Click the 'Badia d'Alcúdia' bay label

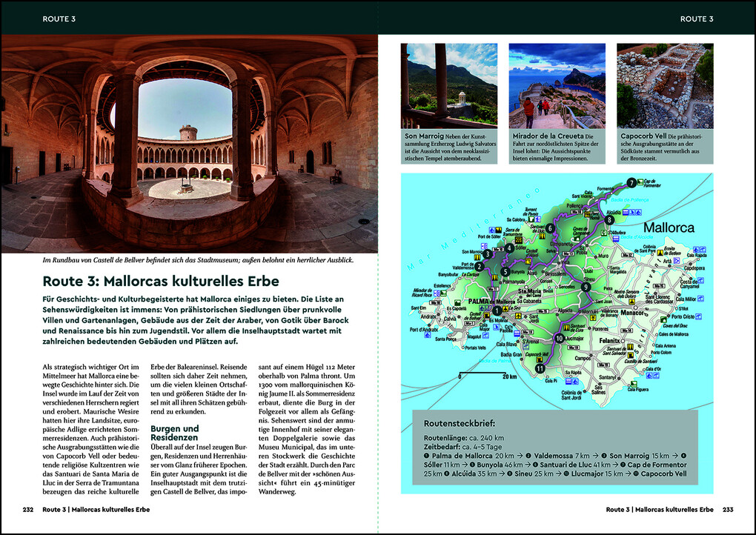tap(637, 237)
